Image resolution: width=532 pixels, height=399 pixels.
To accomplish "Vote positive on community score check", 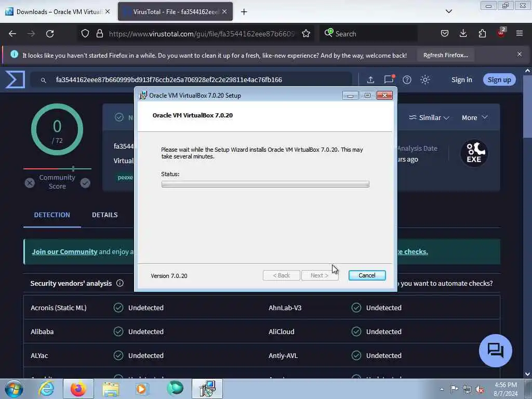I will coord(85,183).
